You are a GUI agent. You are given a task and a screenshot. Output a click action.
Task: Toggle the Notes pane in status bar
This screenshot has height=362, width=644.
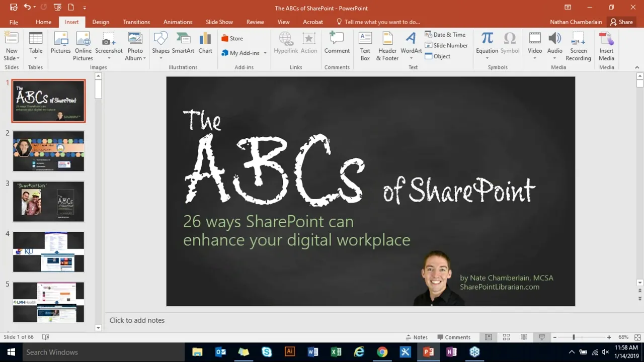pyautogui.click(x=417, y=337)
